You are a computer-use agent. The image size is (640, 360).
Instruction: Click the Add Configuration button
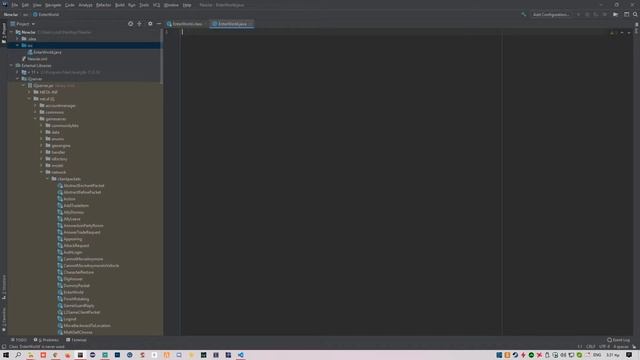(551, 14)
